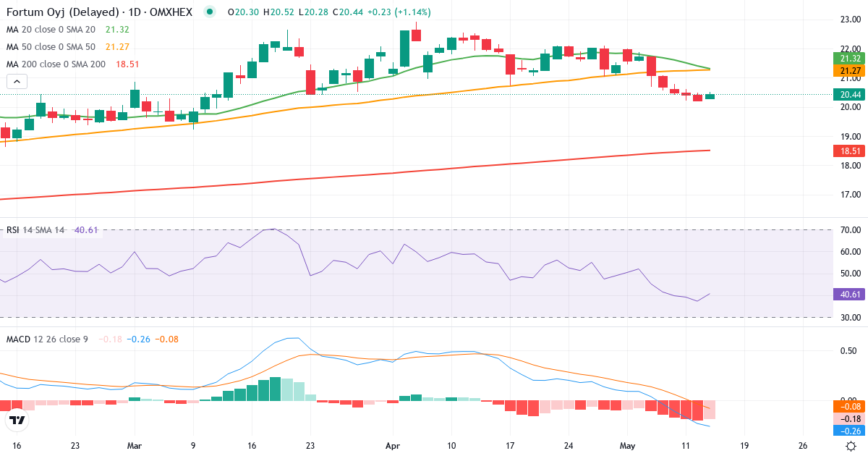
Task: Click the purple 40.61 RSI axis tag
Action: click(x=848, y=295)
